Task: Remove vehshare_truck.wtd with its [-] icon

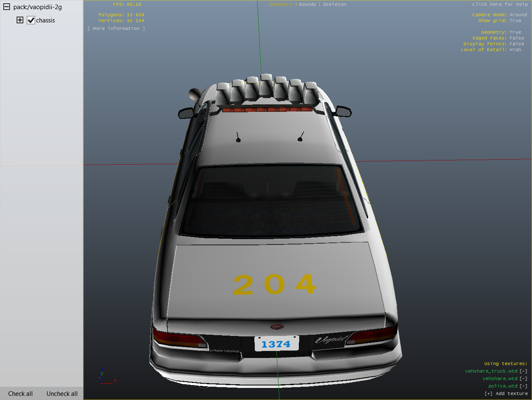Action: pos(523,371)
